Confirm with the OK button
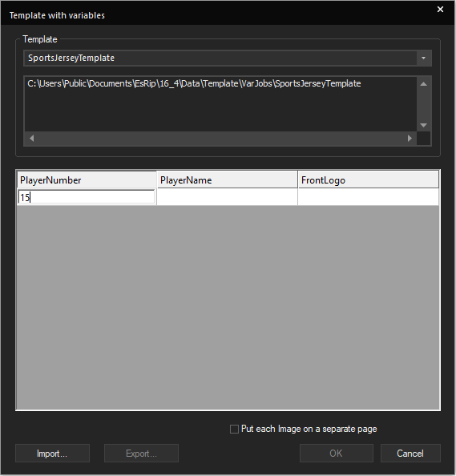Viewport: 456px width, 476px height. tap(337, 454)
